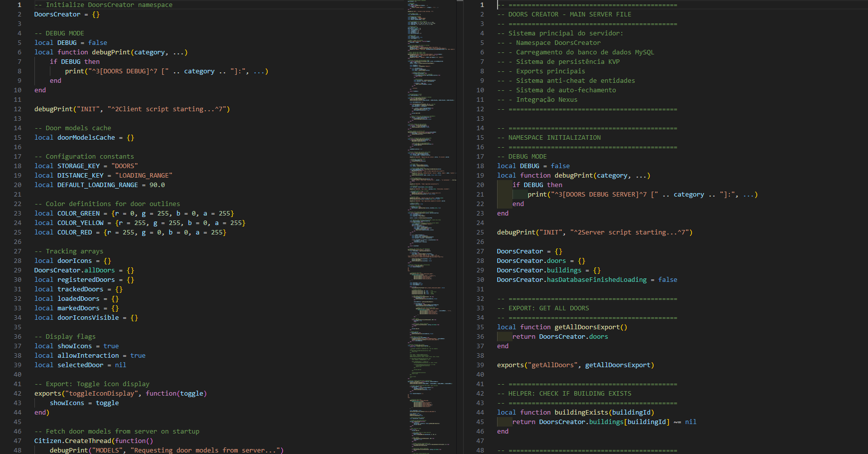This screenshot has height=454, width=868.
Task: Click the COLOR_GREEN definition line
Action: 134,213
